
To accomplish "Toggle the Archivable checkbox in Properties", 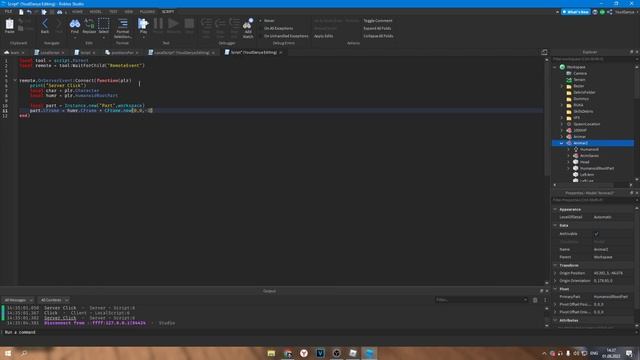I will 596,234.
